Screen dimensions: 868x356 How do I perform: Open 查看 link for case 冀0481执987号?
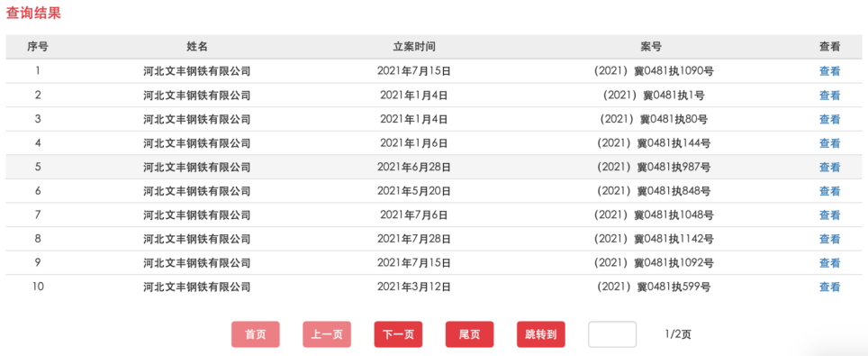pyautogui.click(x=829, y=167)
